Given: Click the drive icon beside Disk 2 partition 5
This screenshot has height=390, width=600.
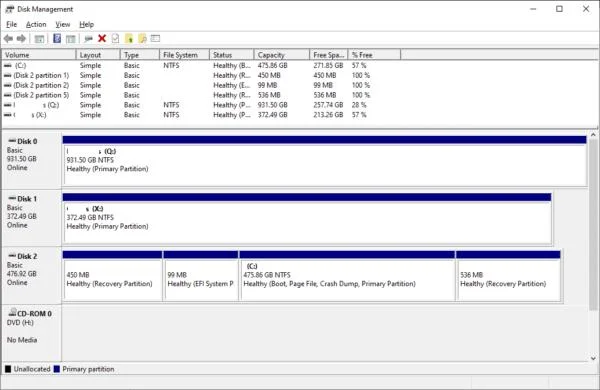Looking at the screenshot, I should click(8, 95).
